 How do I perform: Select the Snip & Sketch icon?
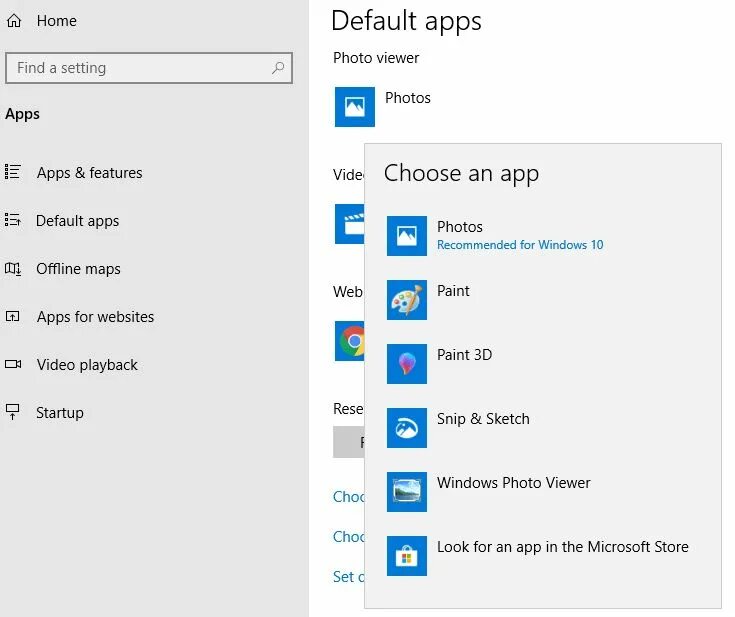coord(407,428)
